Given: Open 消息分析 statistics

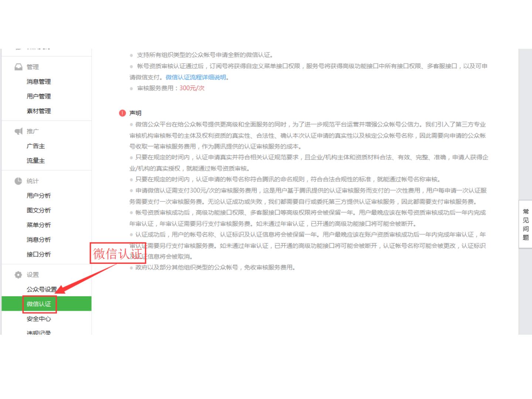Looking at the screenshot, I should click(x=39, y=240).
